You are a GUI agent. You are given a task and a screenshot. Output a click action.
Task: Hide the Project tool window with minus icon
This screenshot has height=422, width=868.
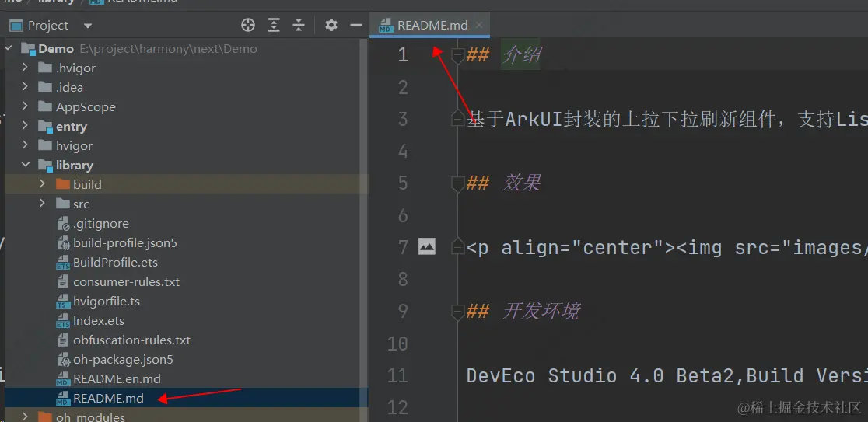coord(356,25)
